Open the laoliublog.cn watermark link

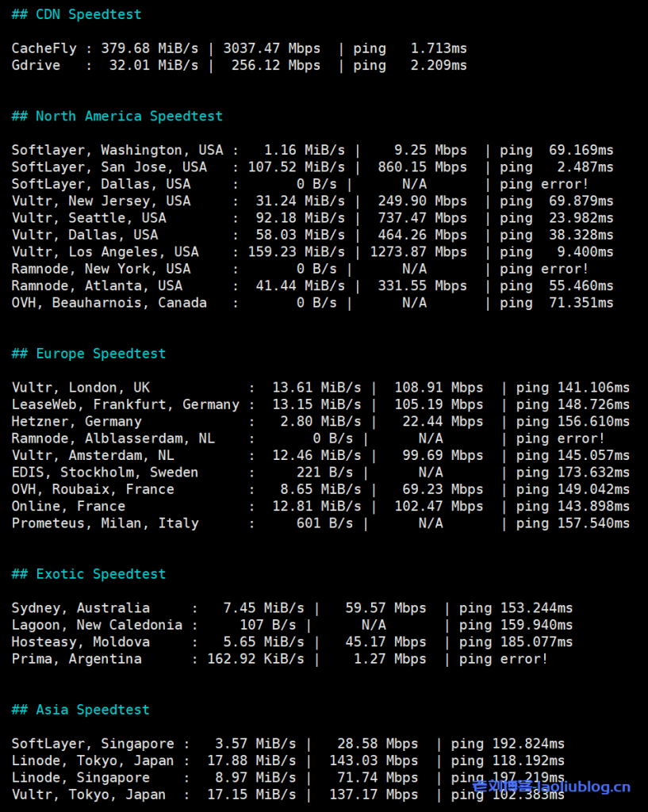coord(551,787)
